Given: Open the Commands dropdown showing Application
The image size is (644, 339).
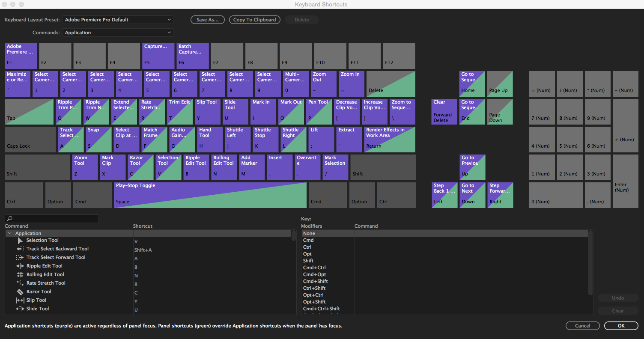Looking at the screenshot, I should coord(118,33).
